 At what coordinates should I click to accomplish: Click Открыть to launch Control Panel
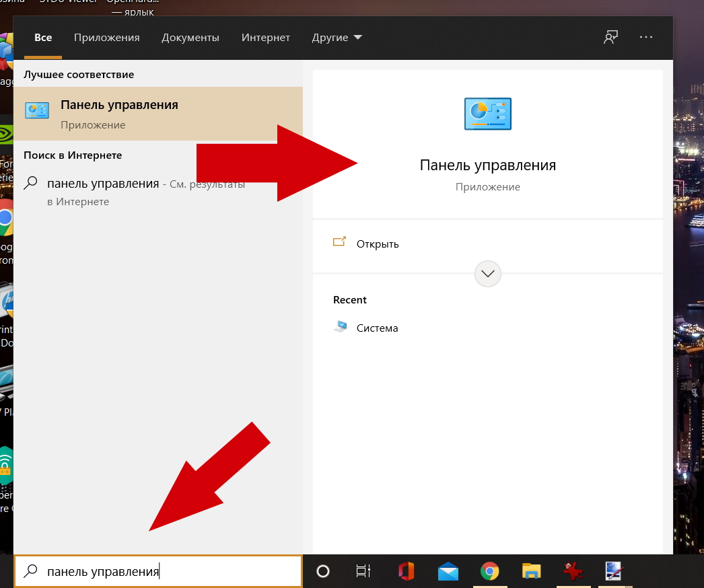(487, 244)
